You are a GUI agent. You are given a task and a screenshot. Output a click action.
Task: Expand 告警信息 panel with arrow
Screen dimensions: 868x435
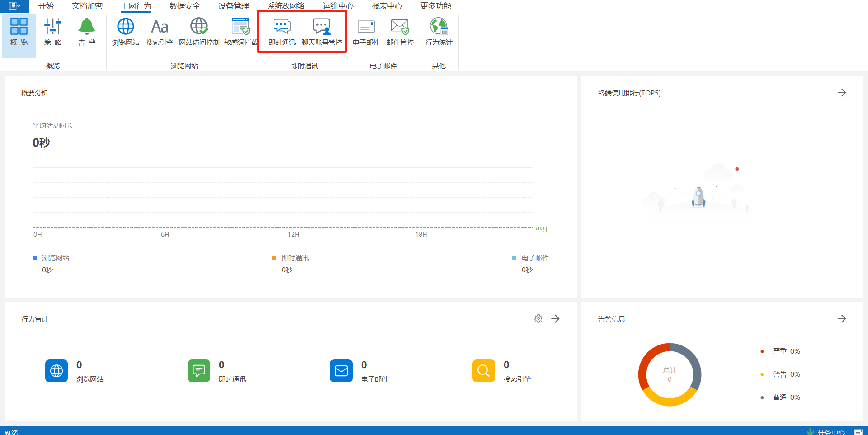[x=841, y=319]
